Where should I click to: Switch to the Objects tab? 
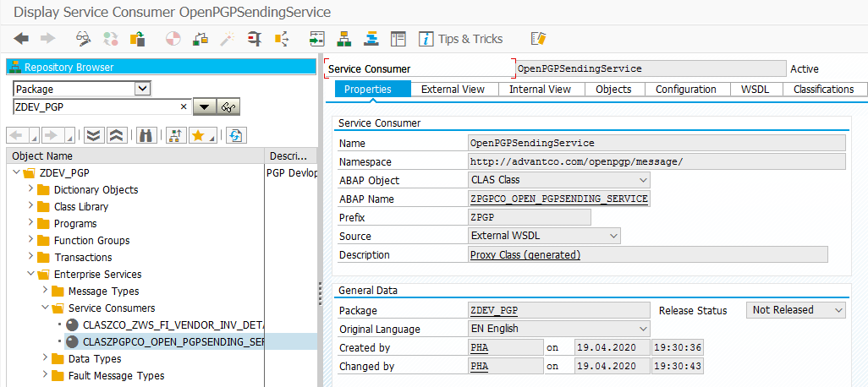tap(614, 89)
